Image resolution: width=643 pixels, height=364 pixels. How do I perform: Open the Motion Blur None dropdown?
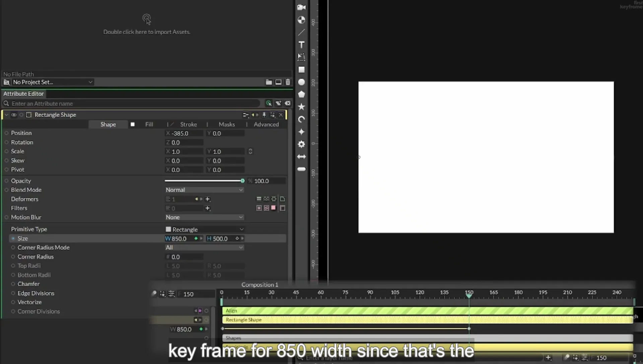coord(204,217)
